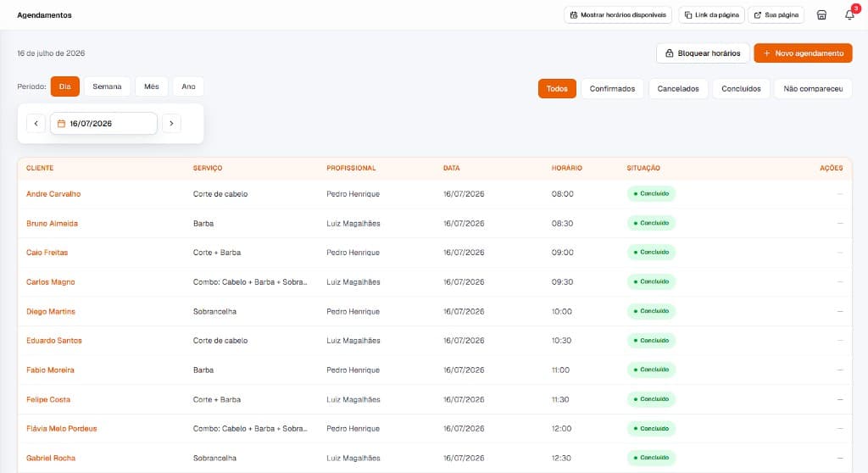The height and width of the screenshot is (473, 868).
Task: Click Pedro Henrique in Fabio Moreira row
Action: [353, 370]
